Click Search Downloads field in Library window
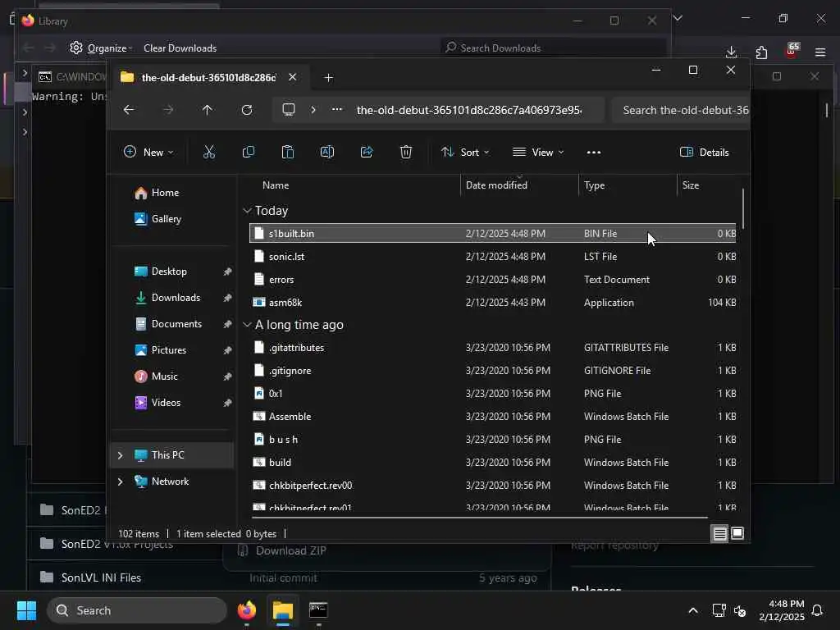 tap(554, 48)
